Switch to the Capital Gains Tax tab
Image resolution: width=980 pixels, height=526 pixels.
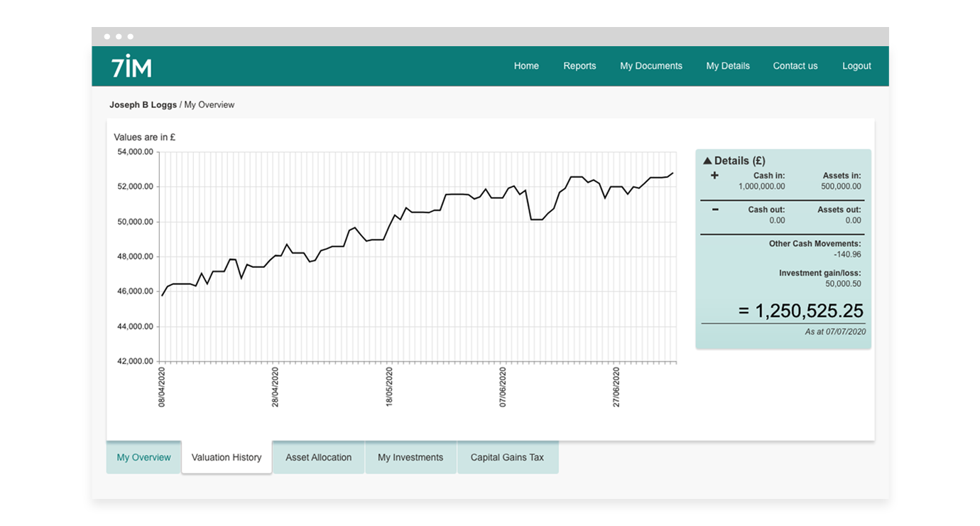pyautogui.click(x=507, y=457)
